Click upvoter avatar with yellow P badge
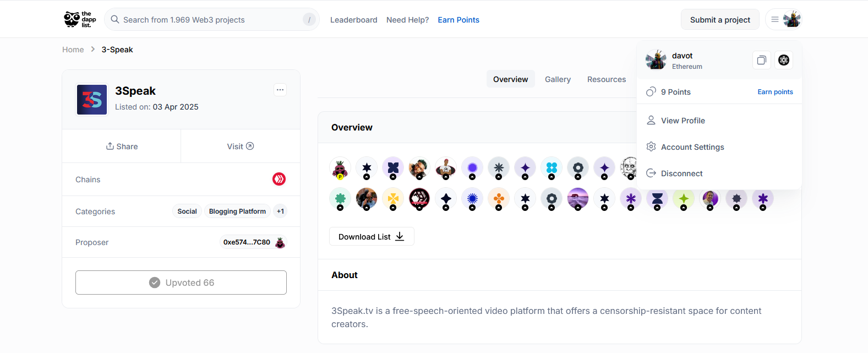The width and height of the screenshot is (868, 353). tap(340, 169)
